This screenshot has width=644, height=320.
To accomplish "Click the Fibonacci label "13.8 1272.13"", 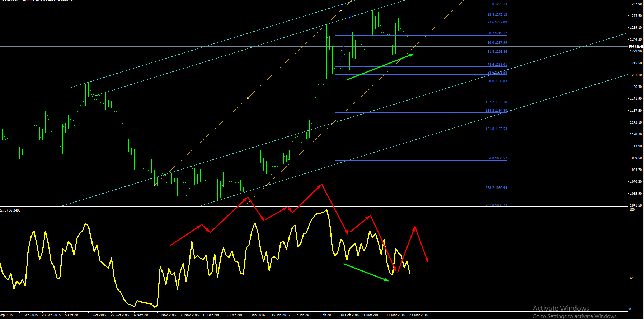I will coord(497,15).
